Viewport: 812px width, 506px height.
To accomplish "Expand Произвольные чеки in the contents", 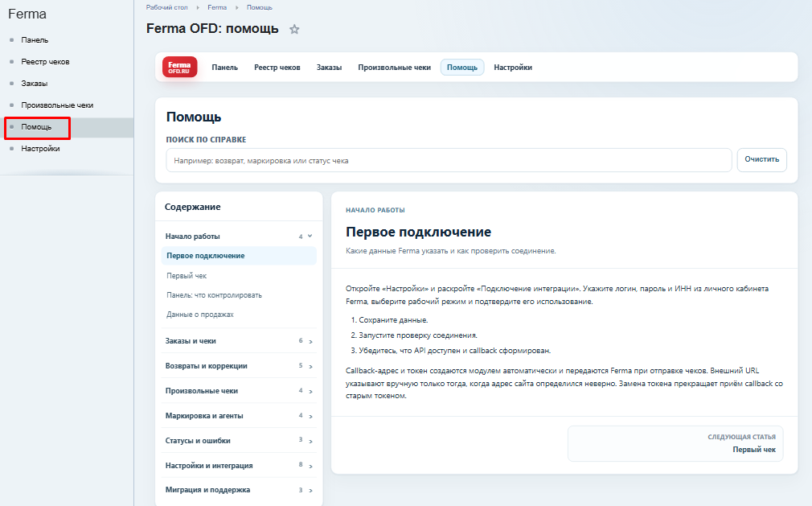I will tap(239, 390).
